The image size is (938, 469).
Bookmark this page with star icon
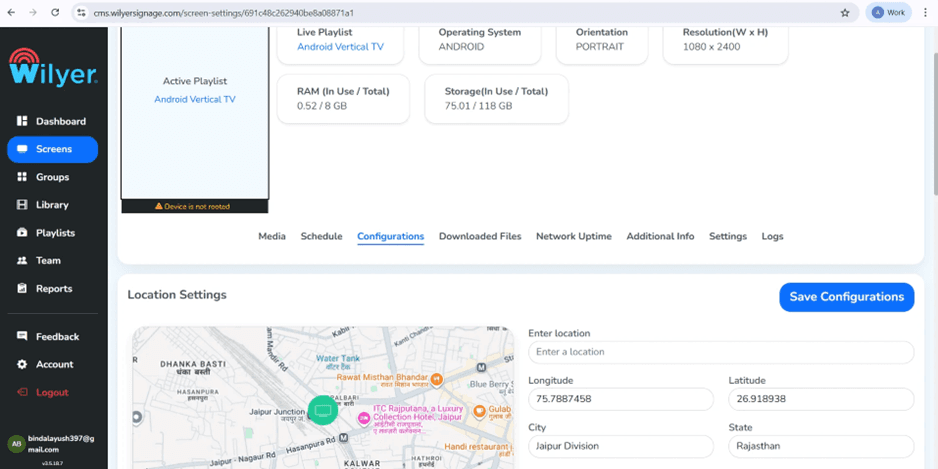coord(845,13)
